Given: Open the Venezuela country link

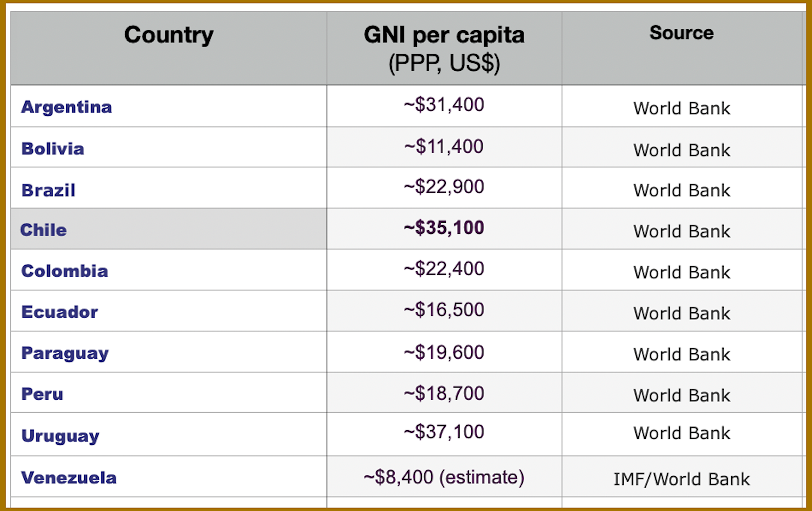Looking at the screenshot, I should (69, 478).
